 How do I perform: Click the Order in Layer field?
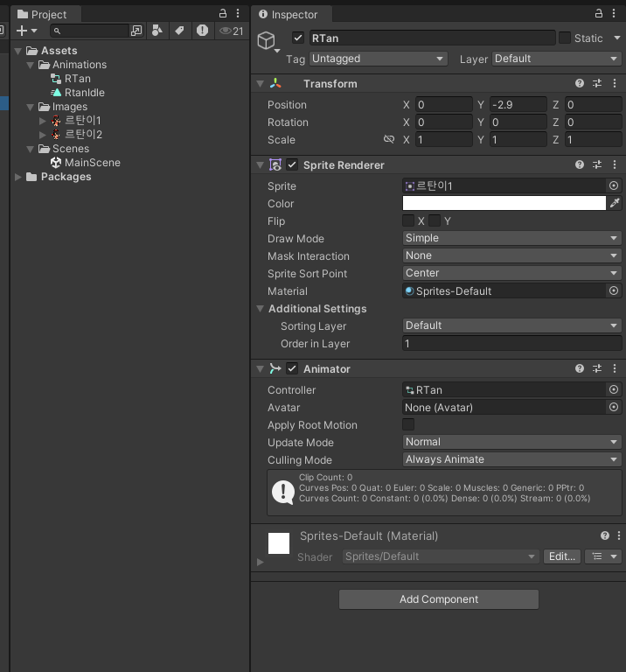coord(511,343)
